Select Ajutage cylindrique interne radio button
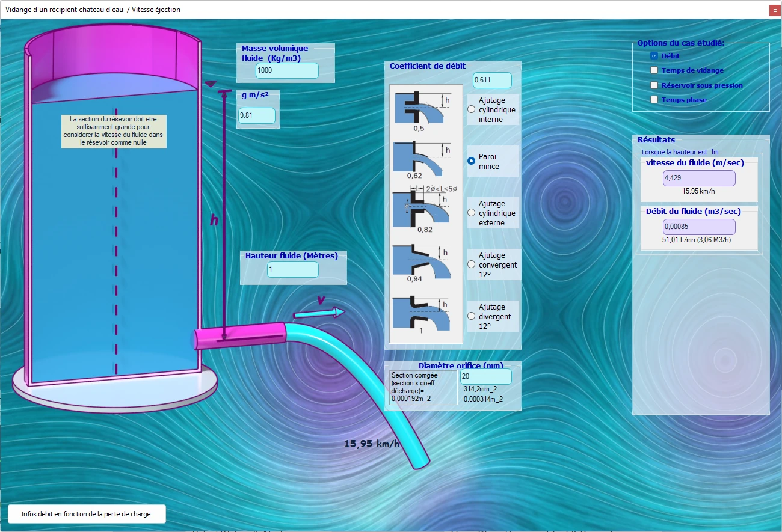 (472, 109)
